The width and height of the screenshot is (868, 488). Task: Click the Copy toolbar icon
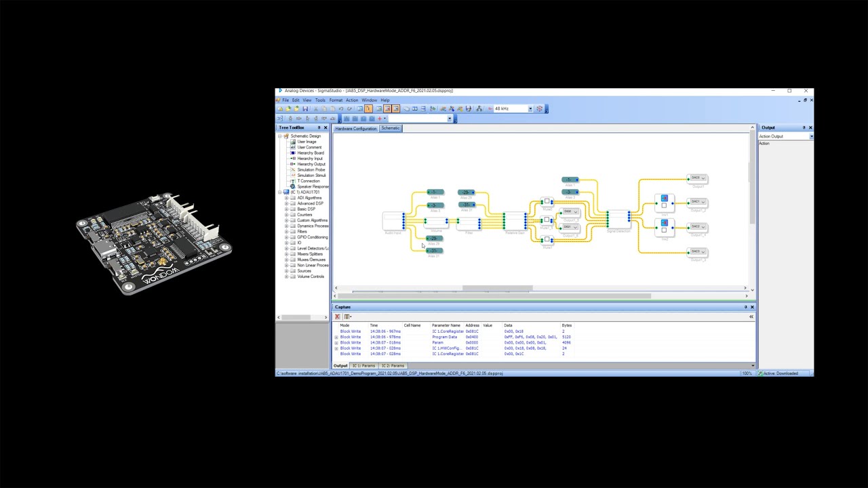[323, 108]
